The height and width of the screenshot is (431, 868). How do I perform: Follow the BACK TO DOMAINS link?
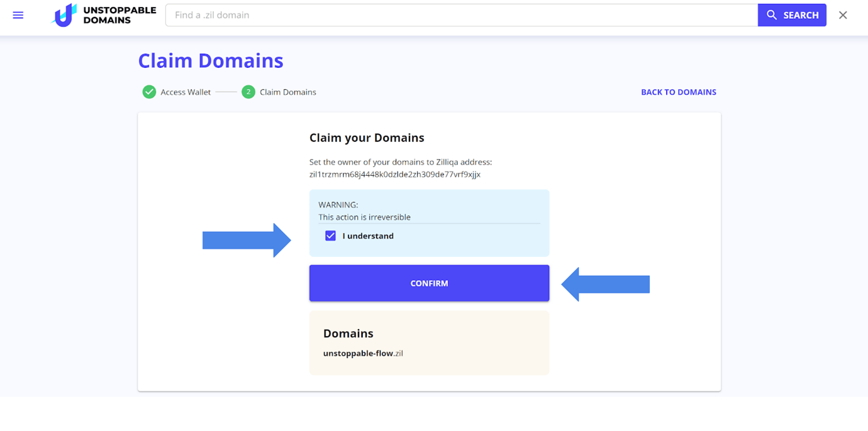tap(679, 92)
